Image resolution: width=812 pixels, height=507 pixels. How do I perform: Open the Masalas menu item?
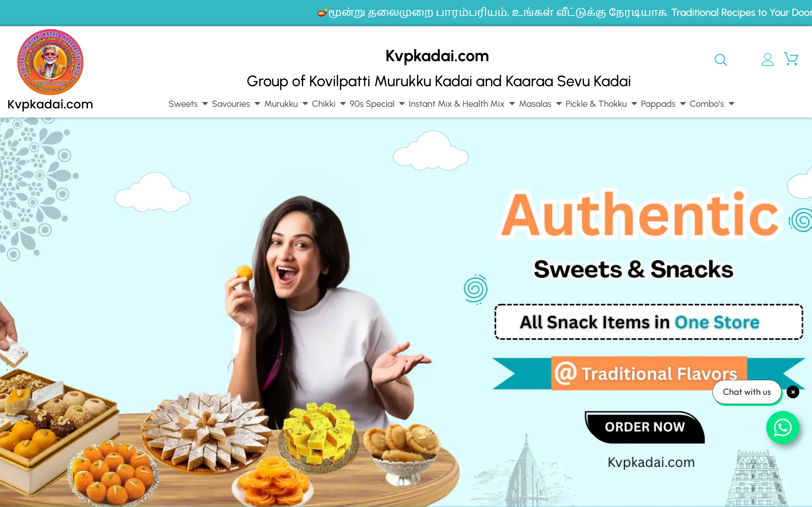(535, 104)
